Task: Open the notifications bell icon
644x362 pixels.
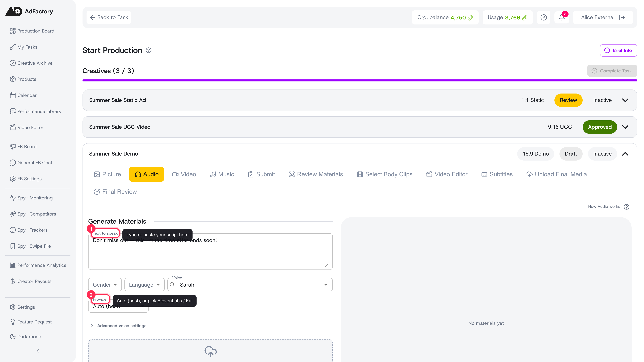Action: pos(561,17)
